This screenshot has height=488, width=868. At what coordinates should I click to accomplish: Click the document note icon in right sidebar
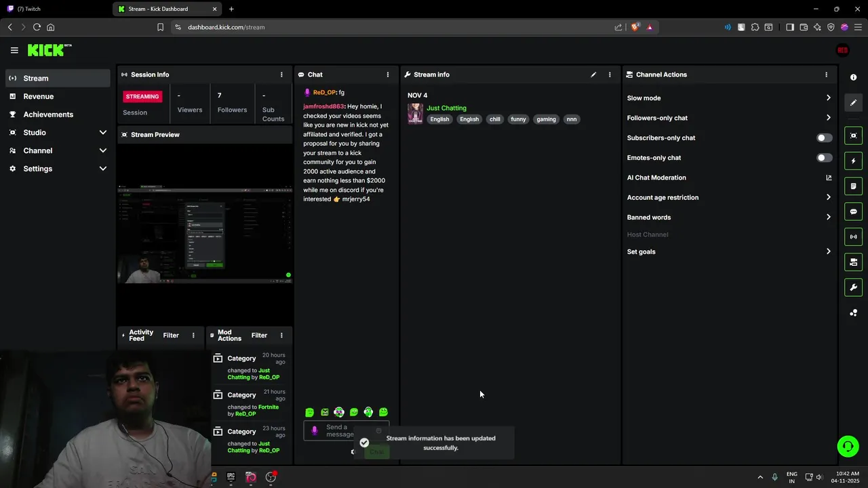853,186
